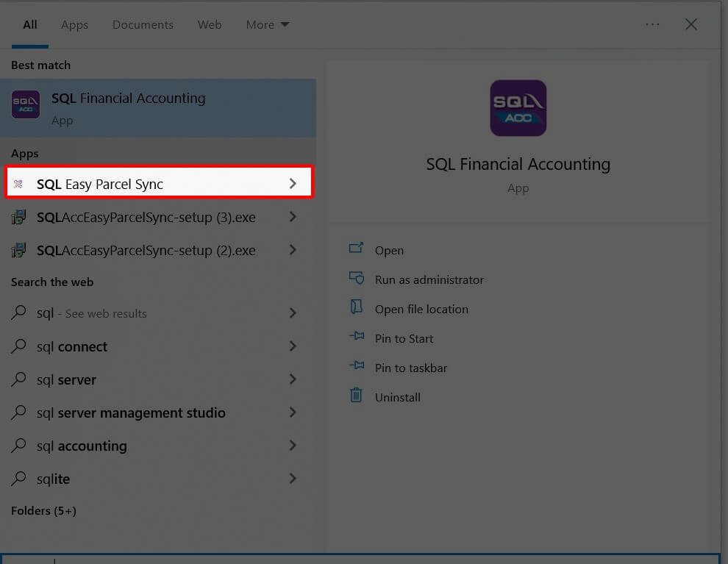This screenshot has height=564, width=728.
Task: Click search icon beside 'sqlite'
Action: pyautogui.click(x=18, y=478)
